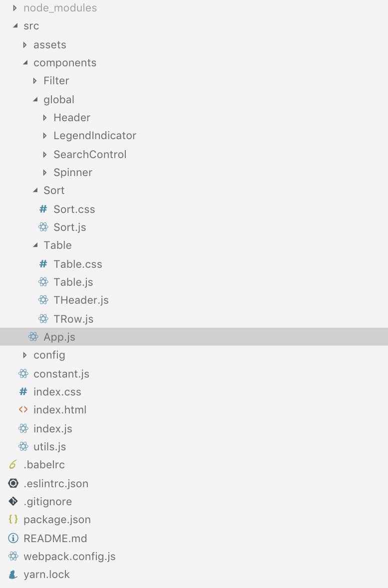
Task: Collapse the Table folder
Action: pos(35,245)
